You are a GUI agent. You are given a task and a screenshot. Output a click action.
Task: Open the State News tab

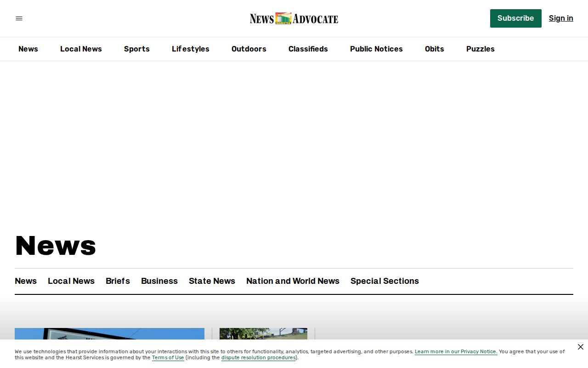(212, 281)
